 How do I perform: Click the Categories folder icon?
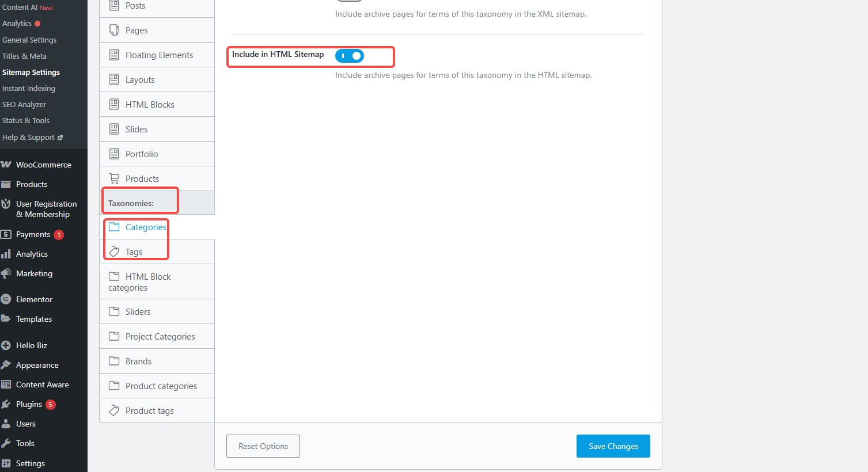coord(114,227)
